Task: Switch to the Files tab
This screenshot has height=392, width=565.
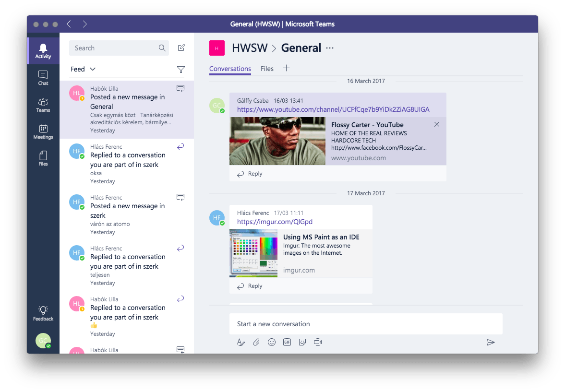Action: click(x=267, y=69)
